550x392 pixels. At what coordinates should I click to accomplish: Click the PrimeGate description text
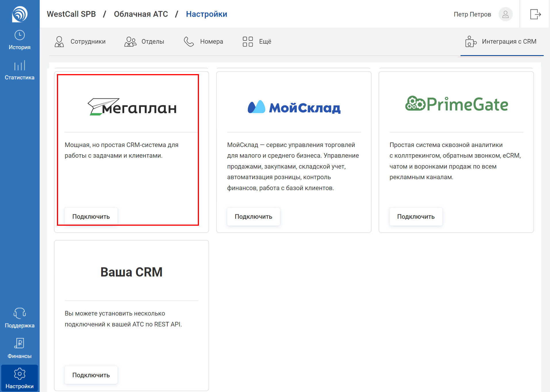(455, 161)
